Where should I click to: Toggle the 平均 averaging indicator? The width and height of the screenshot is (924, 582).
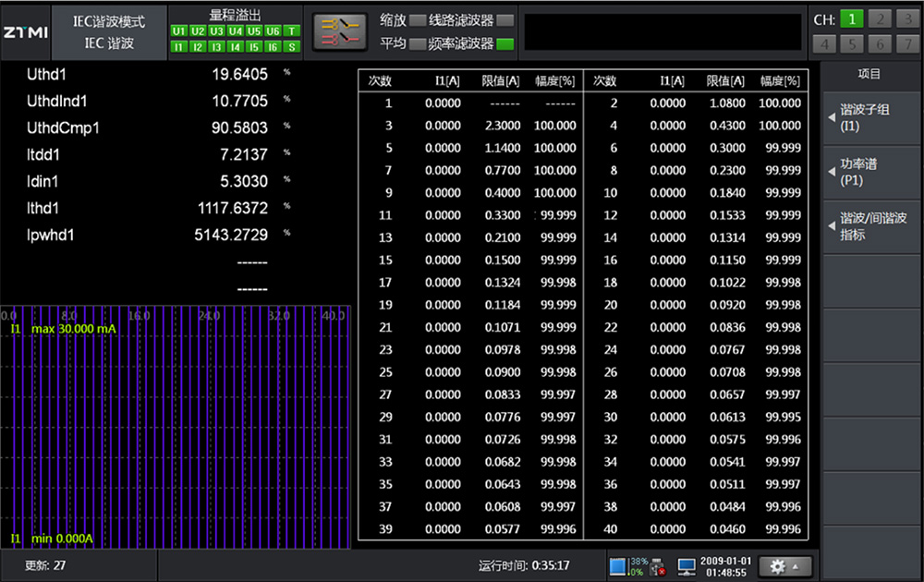click(x=418, y=43)
